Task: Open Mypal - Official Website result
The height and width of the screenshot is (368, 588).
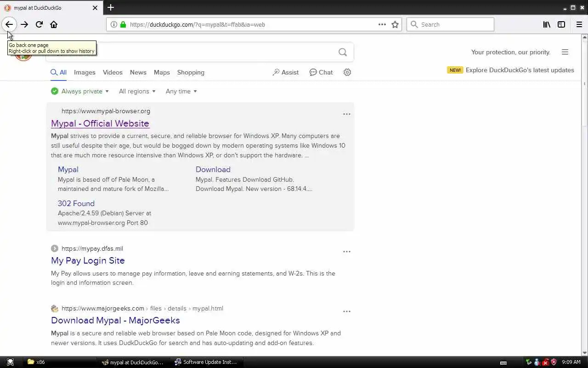Action: pos(100,123)
